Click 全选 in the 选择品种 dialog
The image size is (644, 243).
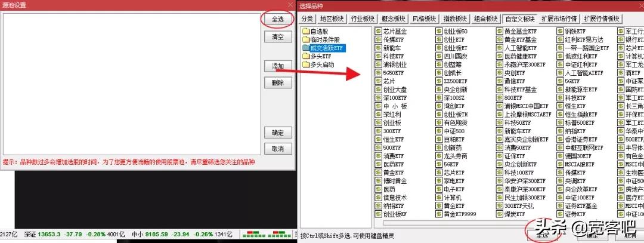(x=542, y=236)
